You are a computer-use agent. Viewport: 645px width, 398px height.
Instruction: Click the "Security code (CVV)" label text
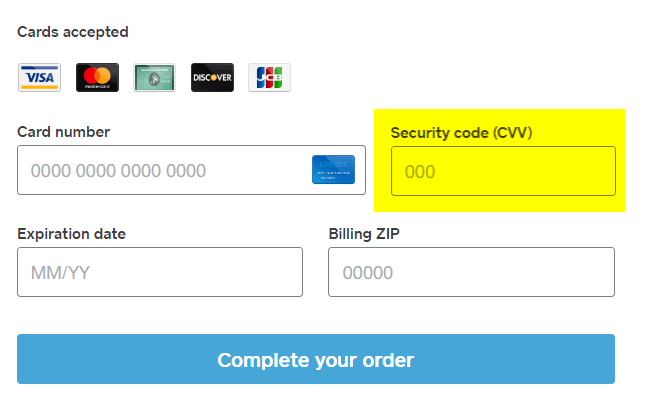[x=462, y=133]
